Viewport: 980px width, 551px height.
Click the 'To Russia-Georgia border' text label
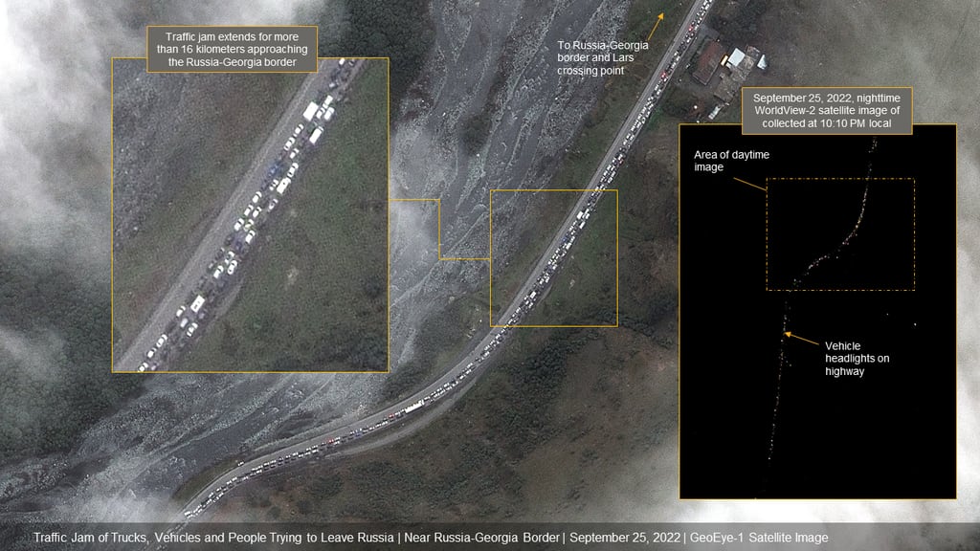click(601, 56)
